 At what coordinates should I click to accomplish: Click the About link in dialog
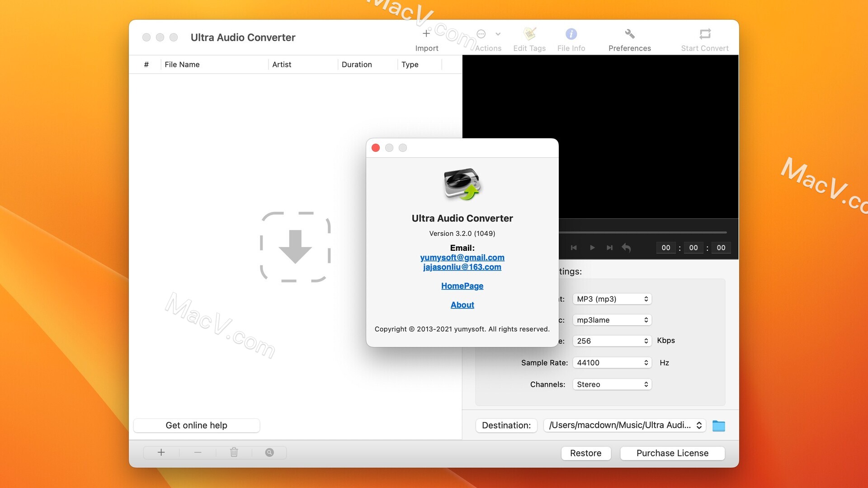462,305
